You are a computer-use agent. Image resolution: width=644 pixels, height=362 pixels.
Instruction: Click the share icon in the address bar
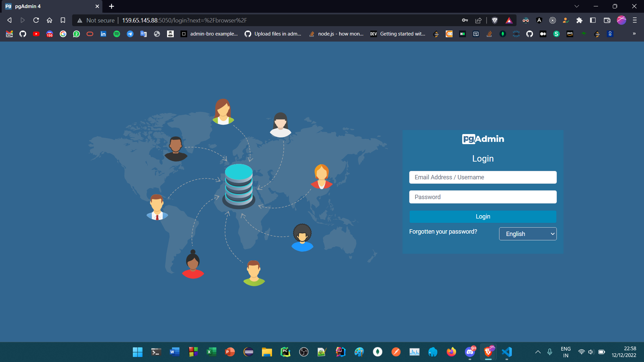point(478,20)
